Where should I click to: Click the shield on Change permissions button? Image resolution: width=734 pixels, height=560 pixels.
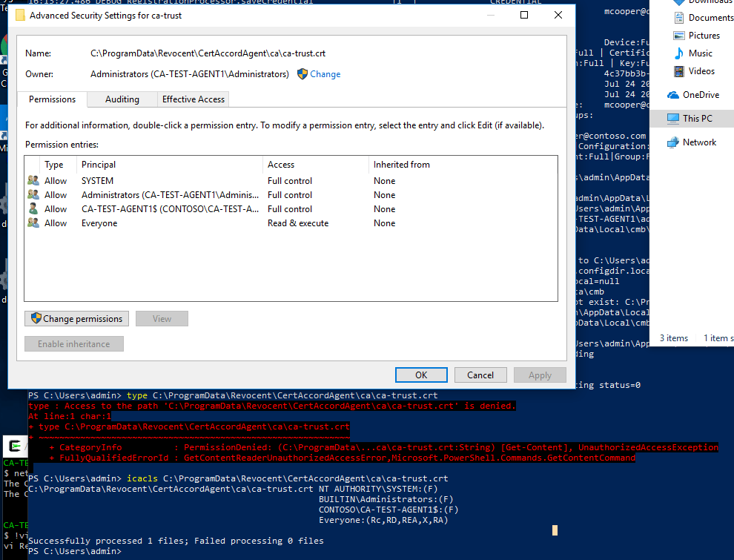35,318
